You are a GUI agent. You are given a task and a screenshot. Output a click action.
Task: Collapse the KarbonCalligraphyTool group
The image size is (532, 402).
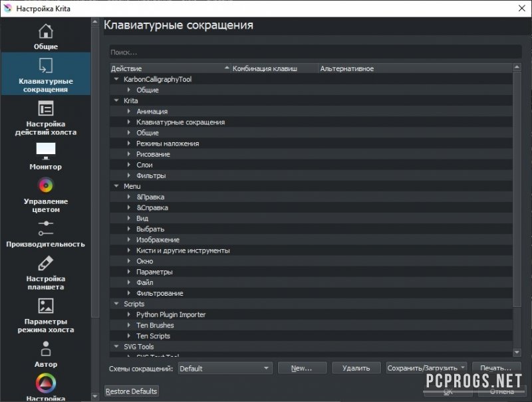pyautogui.click(x=116, y=79)
